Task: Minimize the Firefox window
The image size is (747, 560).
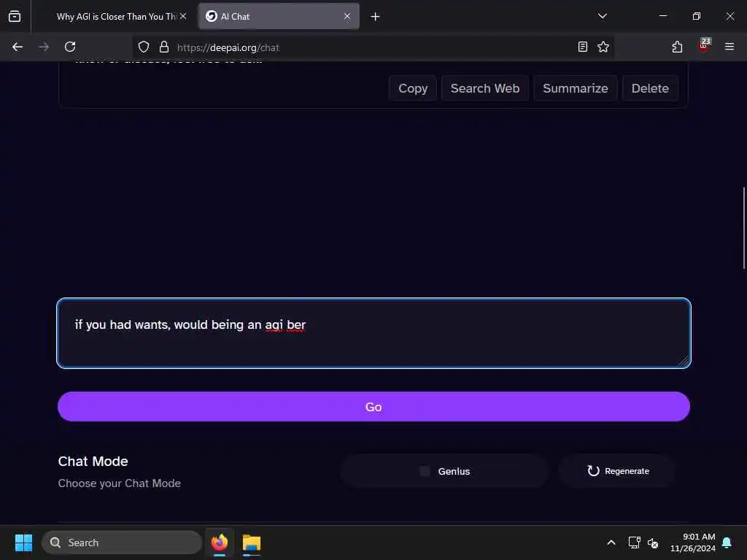Action: 663,16
